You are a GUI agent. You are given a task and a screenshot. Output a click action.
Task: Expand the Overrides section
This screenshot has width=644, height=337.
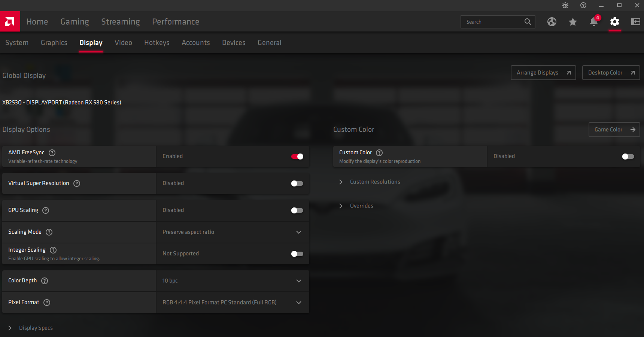(356, 206)
